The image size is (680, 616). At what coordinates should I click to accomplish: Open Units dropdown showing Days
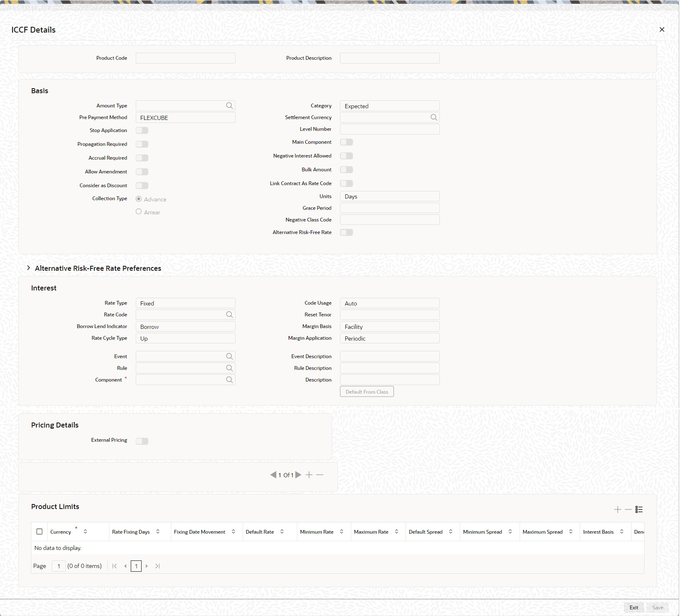pyautogui.click(x=390, y=196)
